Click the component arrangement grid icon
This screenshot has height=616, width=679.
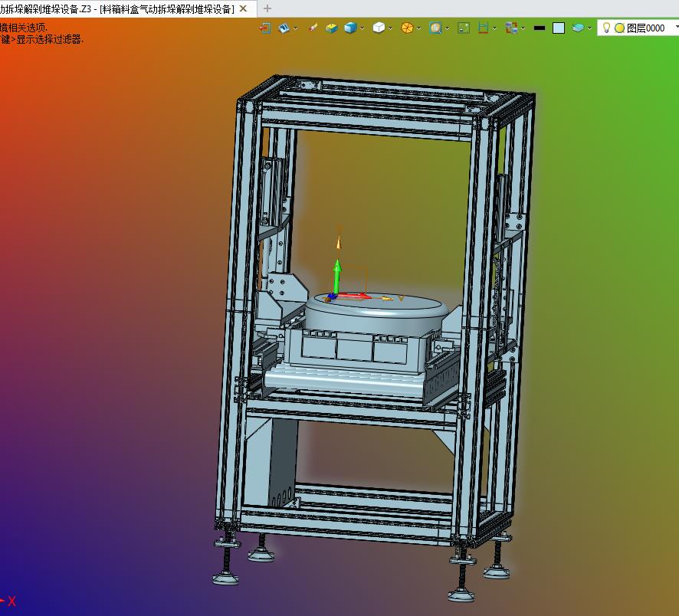coord(511,28)
